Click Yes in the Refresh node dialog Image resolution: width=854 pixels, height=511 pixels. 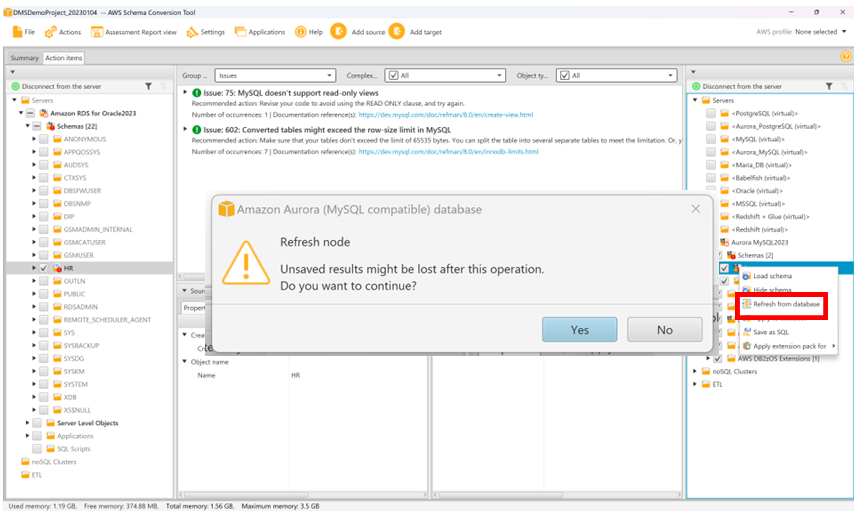pyautogui.click(x=580, y=330)
